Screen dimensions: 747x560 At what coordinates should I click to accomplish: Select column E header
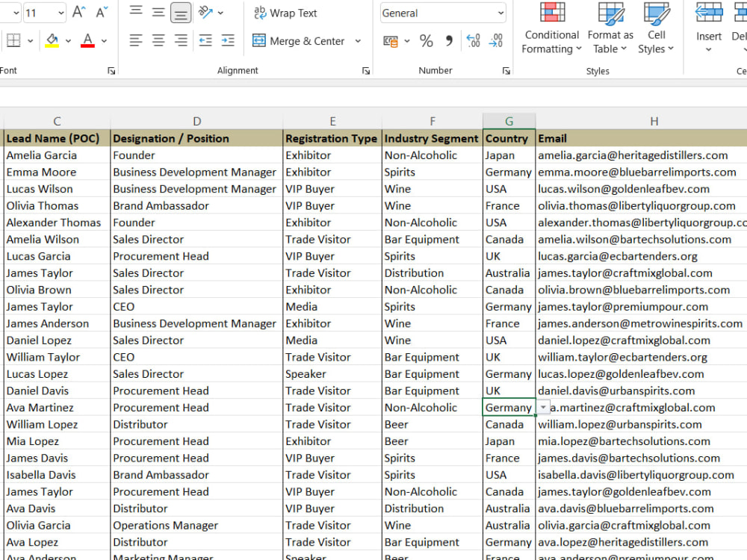pos(332,122)
